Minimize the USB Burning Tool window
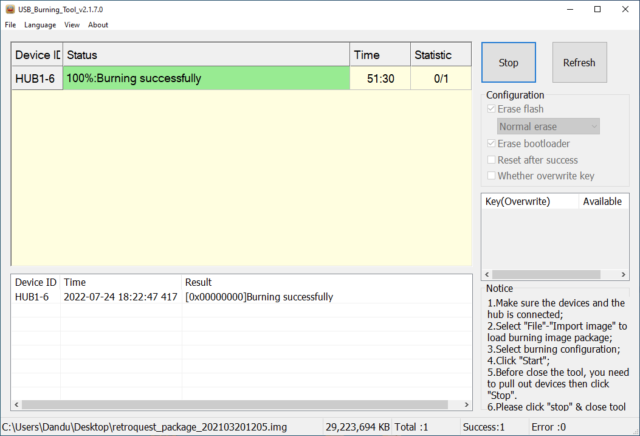 click(x=570, y=9)
